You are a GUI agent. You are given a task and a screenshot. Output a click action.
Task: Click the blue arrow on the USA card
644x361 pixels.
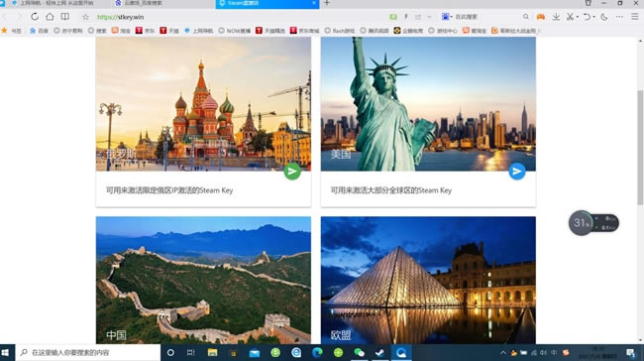pyautogui.click(x=516, y=171)
